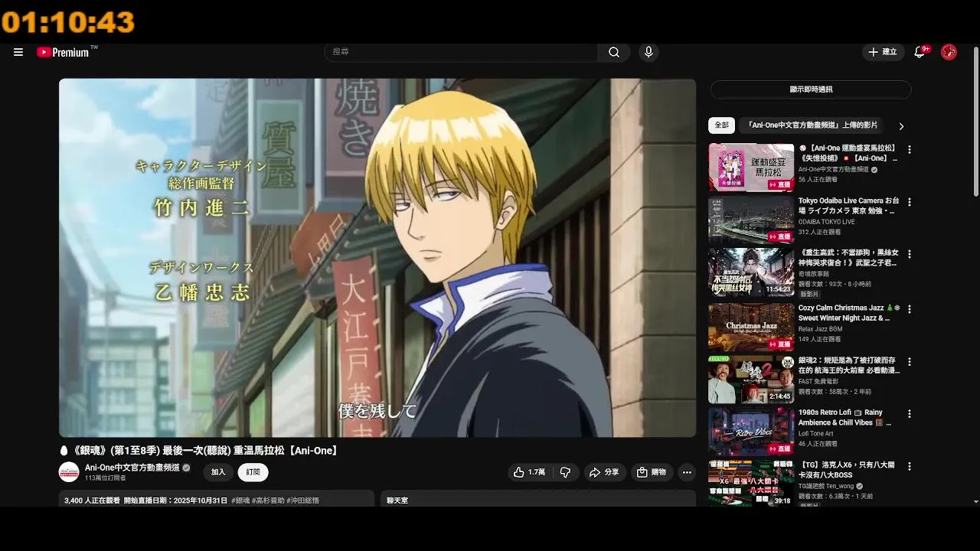Screen dimensions: 980x551
Task: Open the account avatar menu
Action: point(949,52)
